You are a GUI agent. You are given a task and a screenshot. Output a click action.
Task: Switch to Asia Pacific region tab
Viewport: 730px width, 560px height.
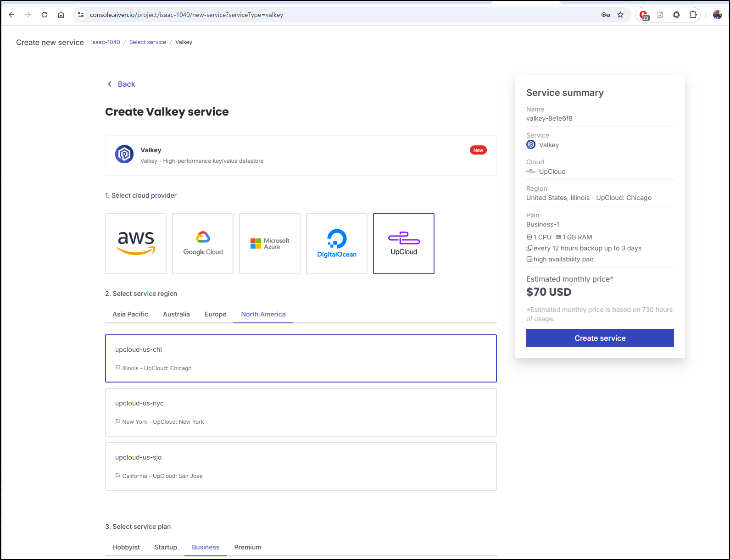tap(130, 314)
